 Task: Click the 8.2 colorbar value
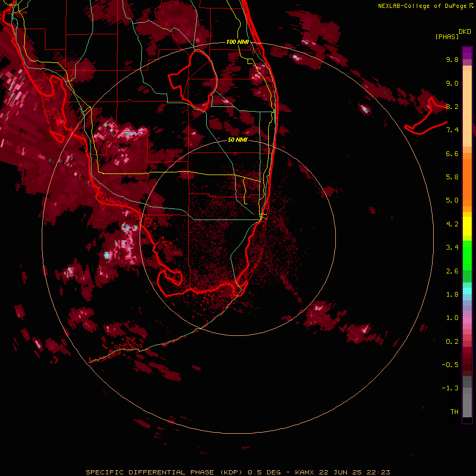pyautogui.click(x=452, y=106)
